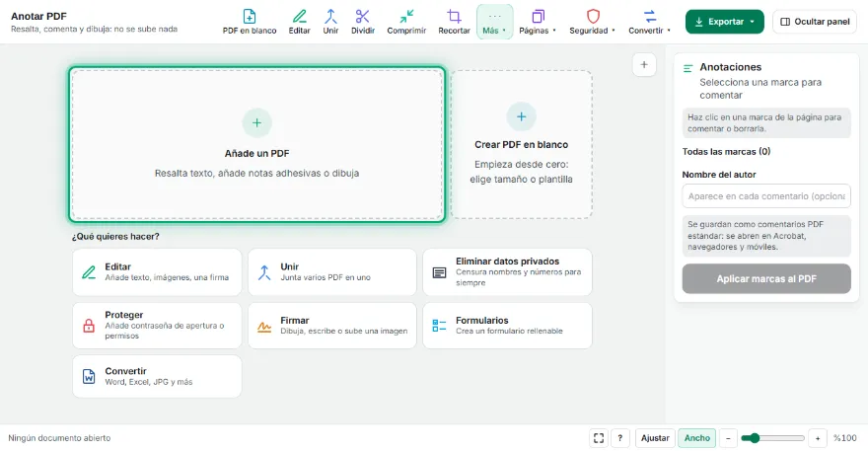Click the Anotaciones panel icon
868x451 pixels.
(x=688, y=69)
